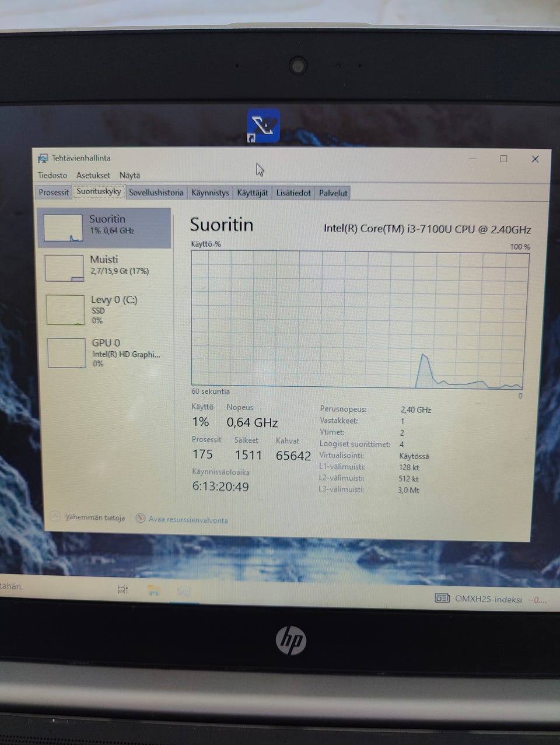
Task: Click the resource monitor icon near Avaa resurssienvalvonta
Action: (x=140, y=518)
